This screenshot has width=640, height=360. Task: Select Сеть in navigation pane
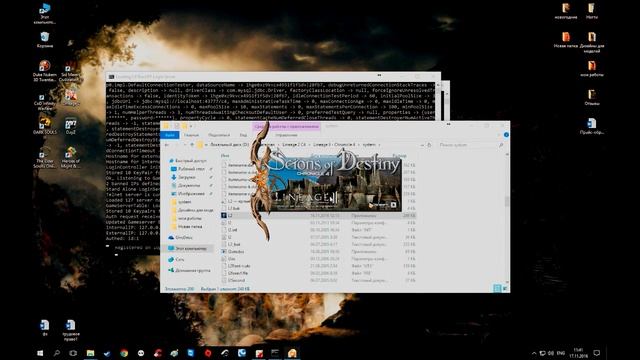[176, 259]
